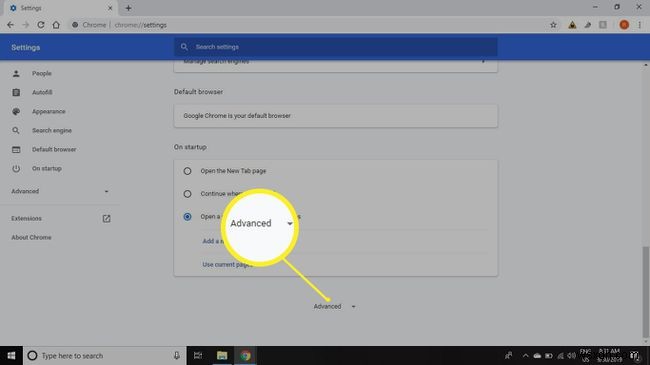
Task: Open Autofill in the sidebar
Action: [x=42, y=92]
